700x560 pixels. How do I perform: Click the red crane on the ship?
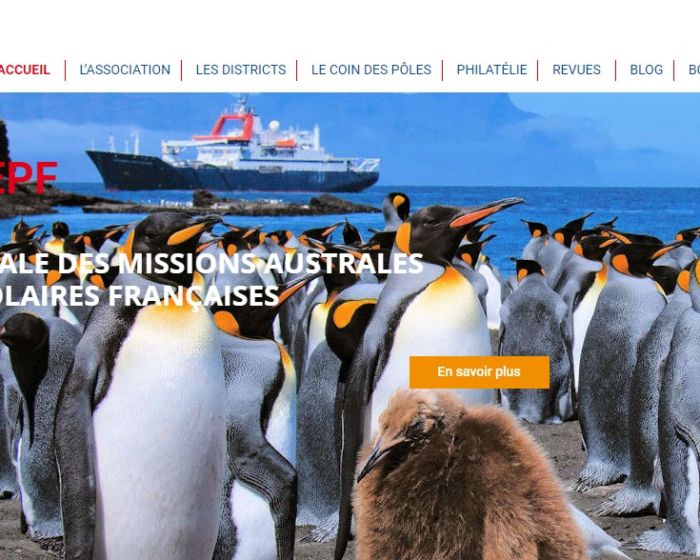(x=233, y=126)
